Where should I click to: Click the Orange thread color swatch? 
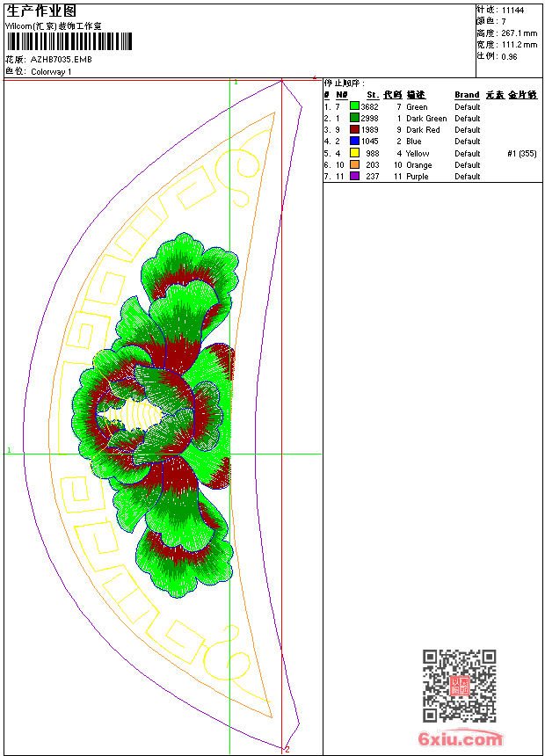point(355,164)
